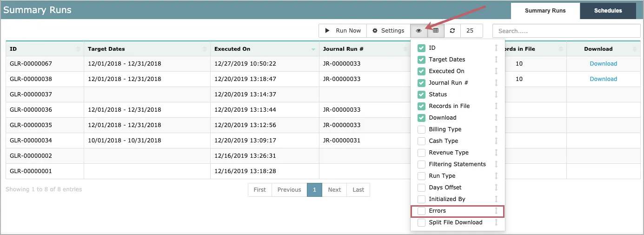Click sort arrows on ID column header
The image size is (644, 235).
click(78, 49)
